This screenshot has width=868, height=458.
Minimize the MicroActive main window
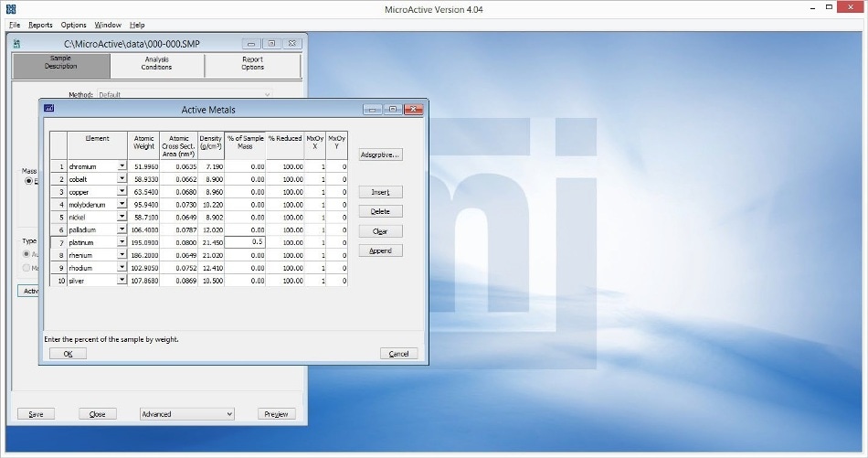(812, 7)
